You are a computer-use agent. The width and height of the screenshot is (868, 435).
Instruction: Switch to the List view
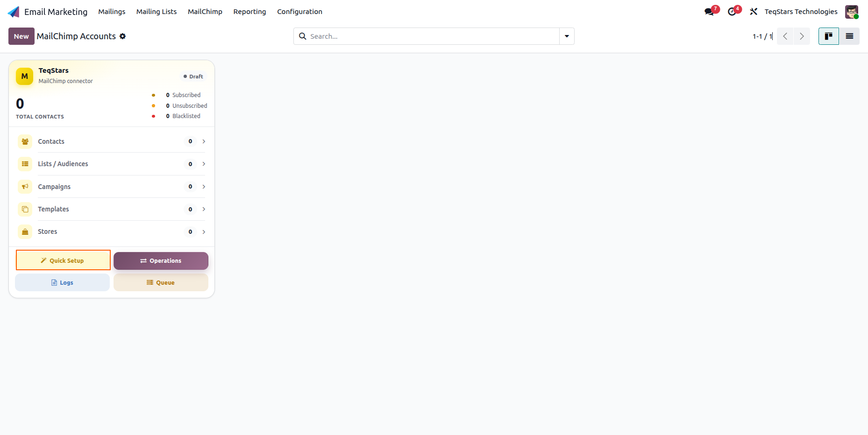[x=849, y=36]
